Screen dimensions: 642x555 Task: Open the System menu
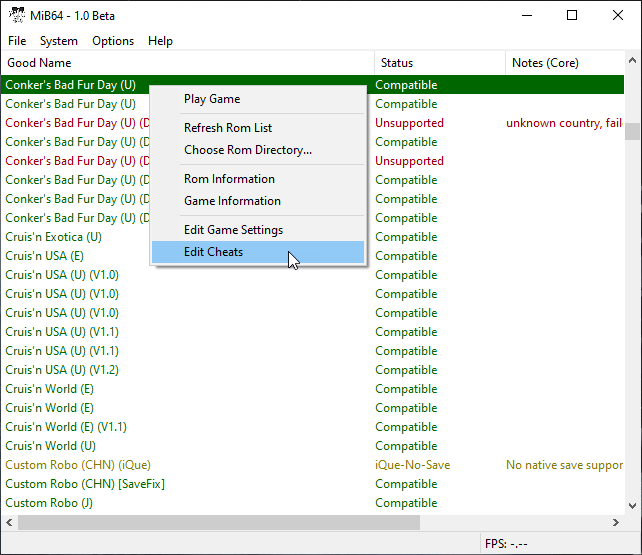coord(59,41)
